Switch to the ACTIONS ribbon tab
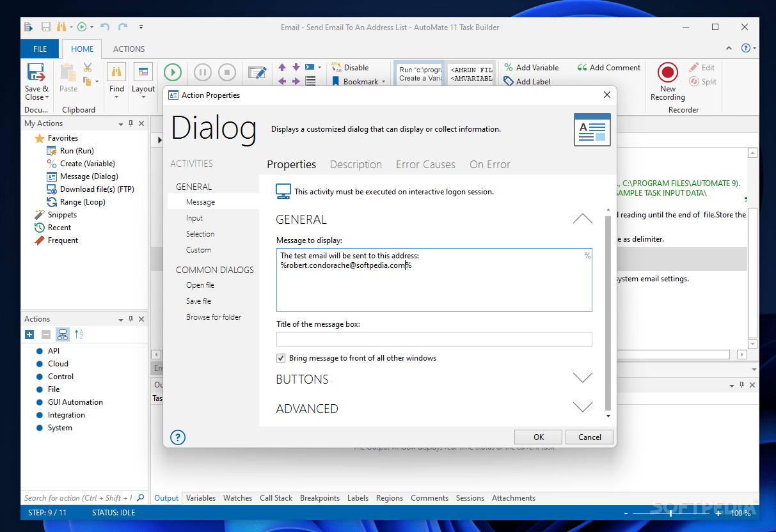Image resolution: width=776 pixels, height=532 pixels. [129, 49]
